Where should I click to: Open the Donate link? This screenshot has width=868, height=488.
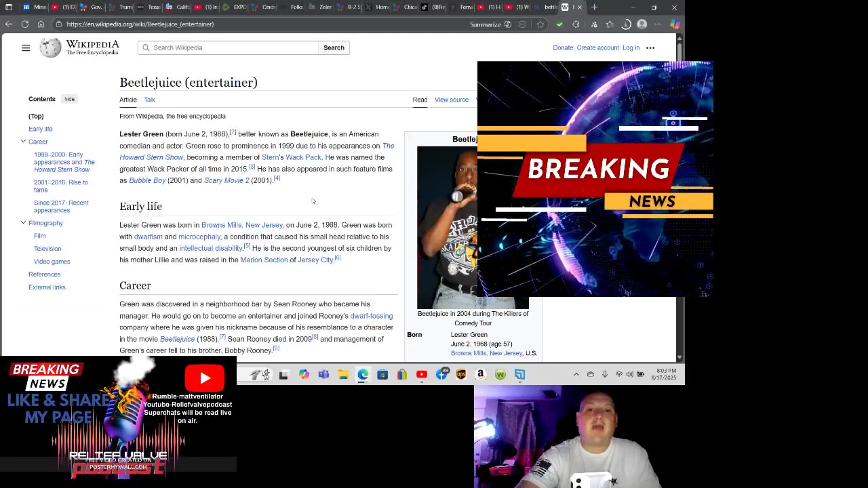pos(563,47)
